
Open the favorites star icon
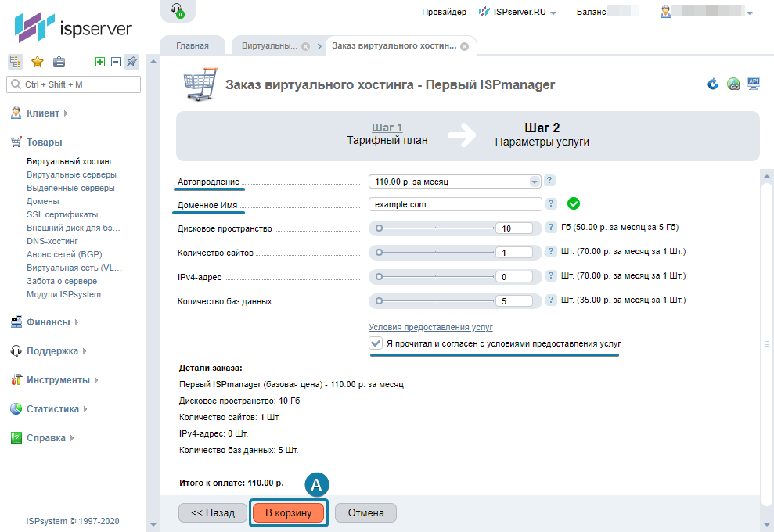37,62
